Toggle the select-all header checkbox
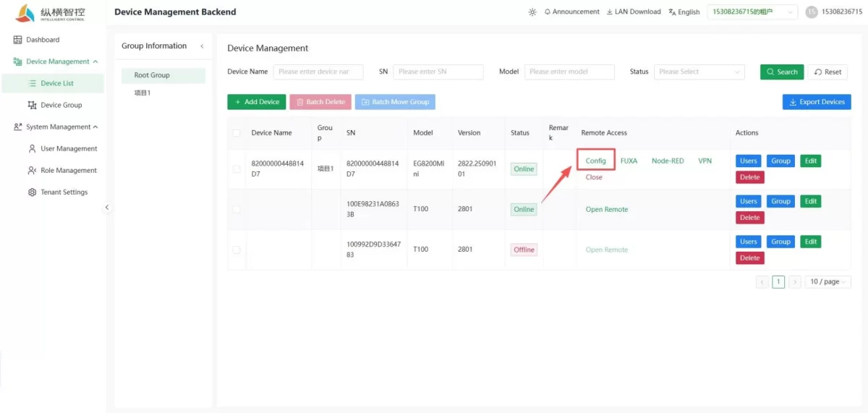Screen dimensions: 868x413 point(237,133)
